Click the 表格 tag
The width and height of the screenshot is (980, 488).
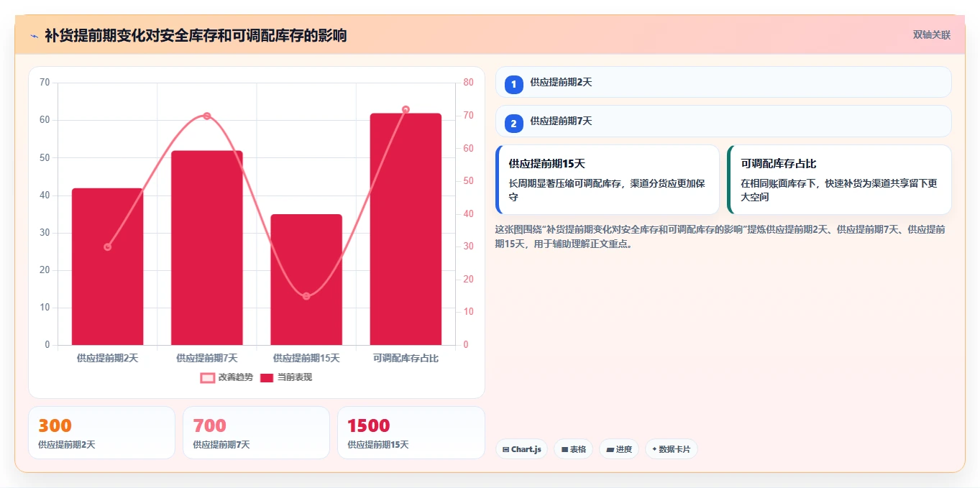[x=573, y=449]
